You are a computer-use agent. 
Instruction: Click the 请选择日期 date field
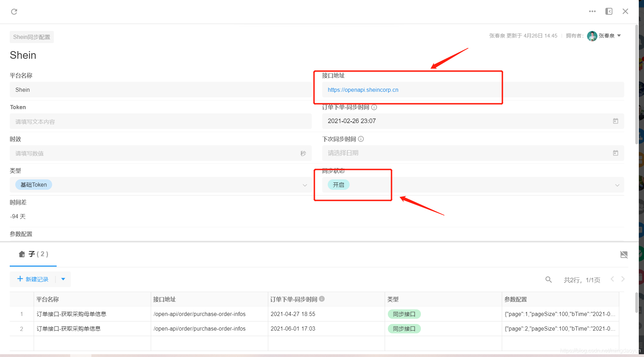point(473,153)
